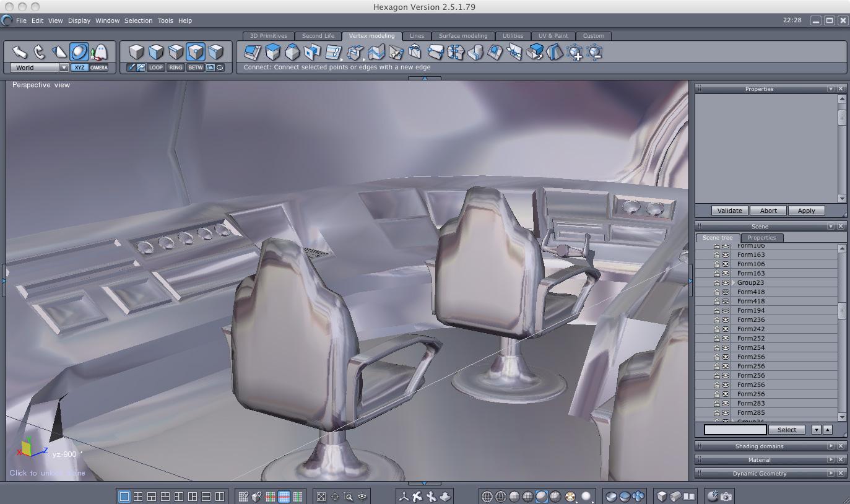850x504 pixels.
Task: Click the up arrow next to Select
Action: pos(828,430)
